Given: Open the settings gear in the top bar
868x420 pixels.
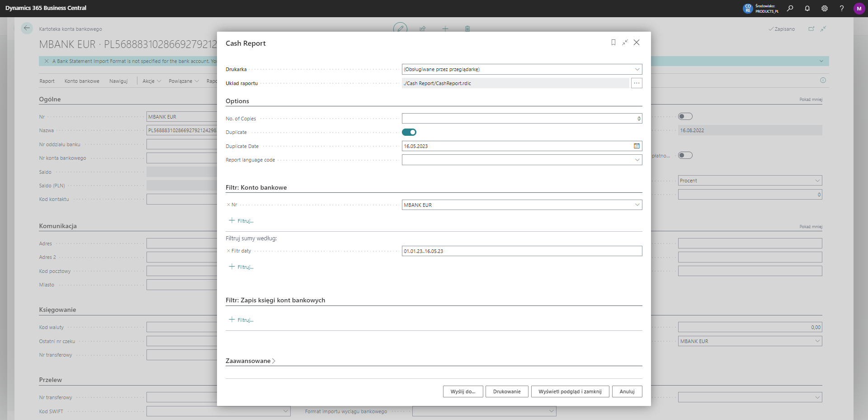Looking at the screenshot, I should 824,9.
